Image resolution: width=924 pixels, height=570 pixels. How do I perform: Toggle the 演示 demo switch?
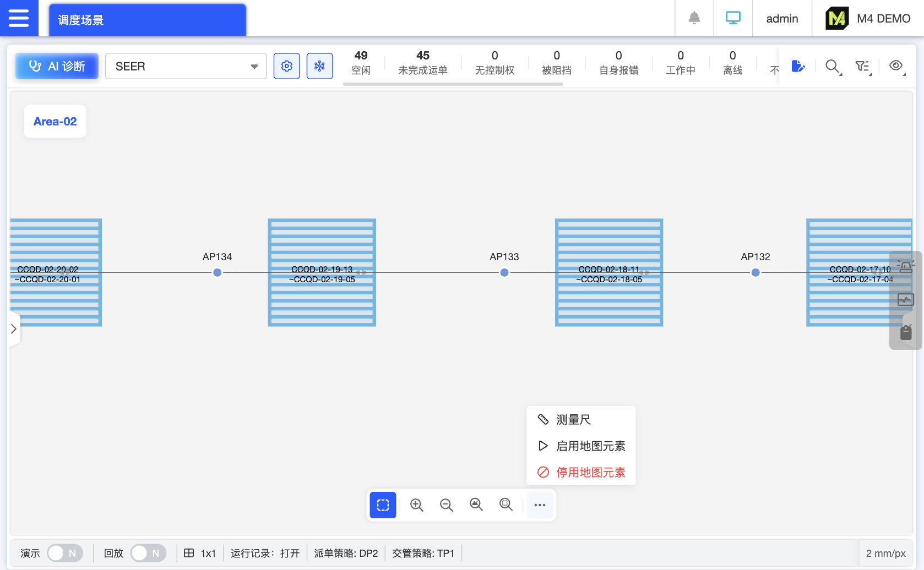(64, 553)
